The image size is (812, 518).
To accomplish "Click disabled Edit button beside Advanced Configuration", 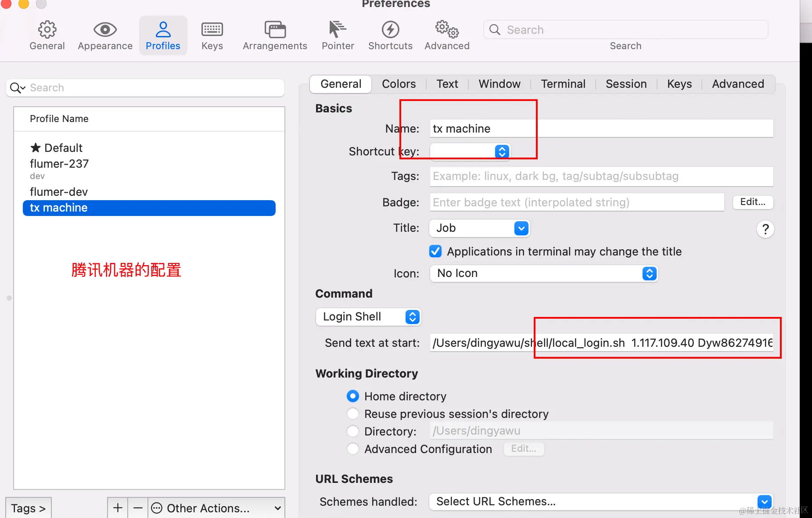I will tap(524, 449).
